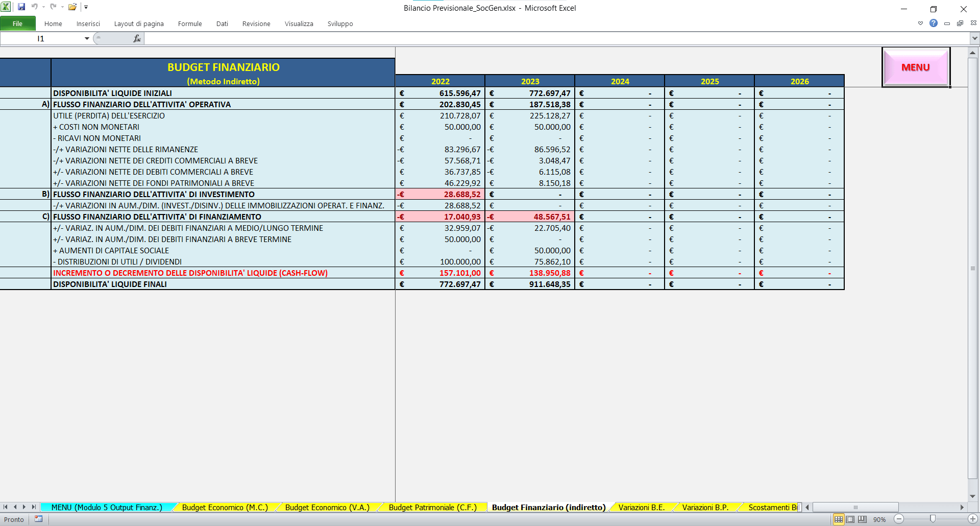Open the Redo history dropdown arrow
980x526 pixels.
pyautogui.click(x=62, y=7)
